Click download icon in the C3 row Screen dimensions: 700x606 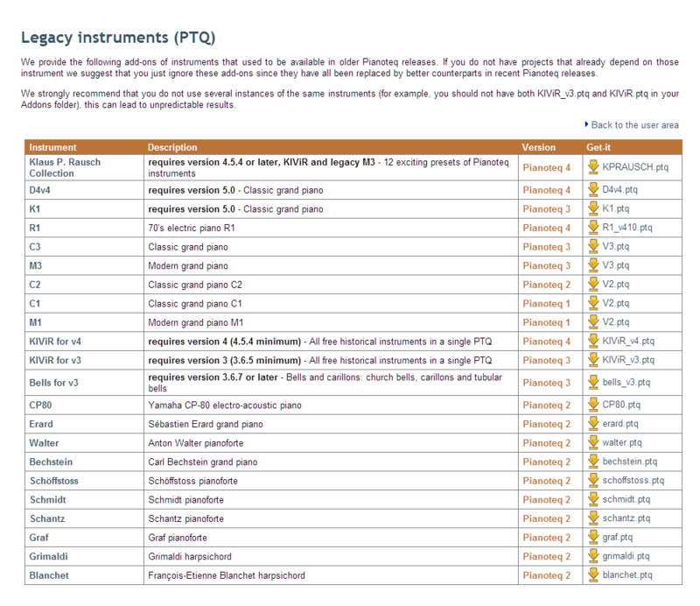tap(593, 246)
